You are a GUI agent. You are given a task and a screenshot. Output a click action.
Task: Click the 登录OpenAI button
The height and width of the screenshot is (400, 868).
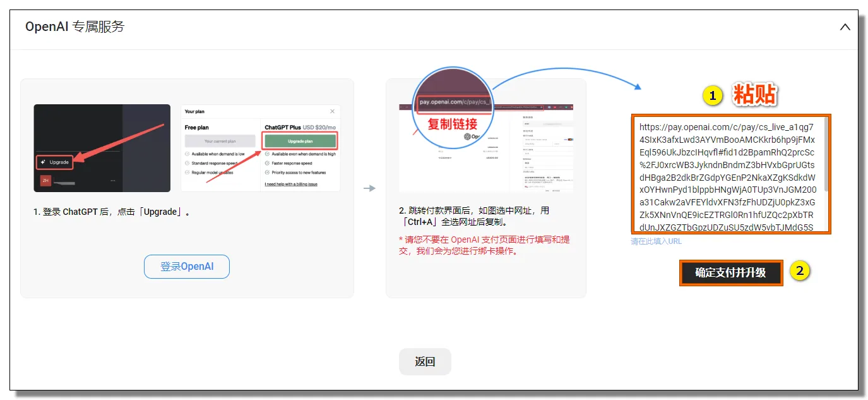[x=187, y=267]
